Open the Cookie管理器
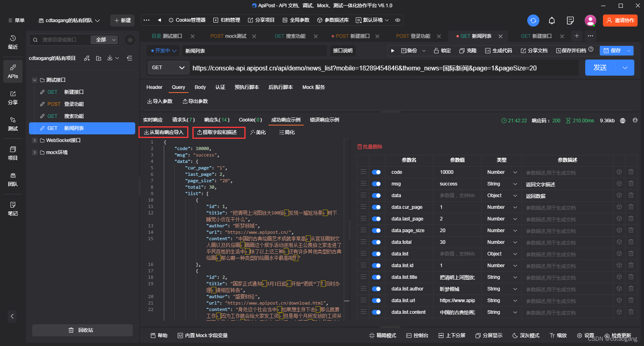Screen dimensions: 644x346 [x=187, y=20]
